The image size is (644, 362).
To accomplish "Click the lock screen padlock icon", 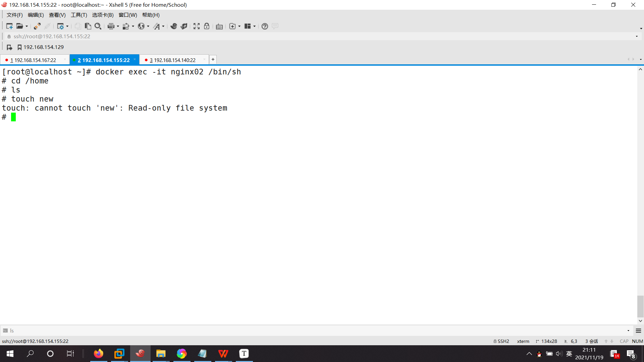I will (207, 26).
